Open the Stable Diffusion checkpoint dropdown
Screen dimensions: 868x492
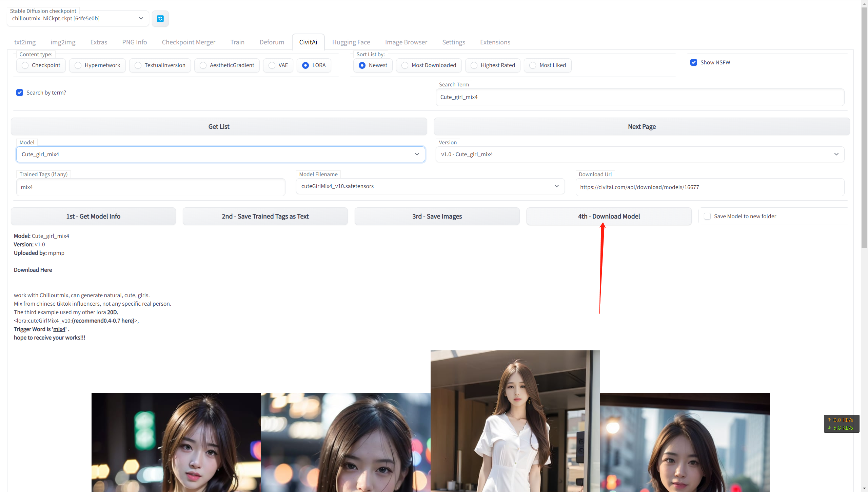click(77, 19)
